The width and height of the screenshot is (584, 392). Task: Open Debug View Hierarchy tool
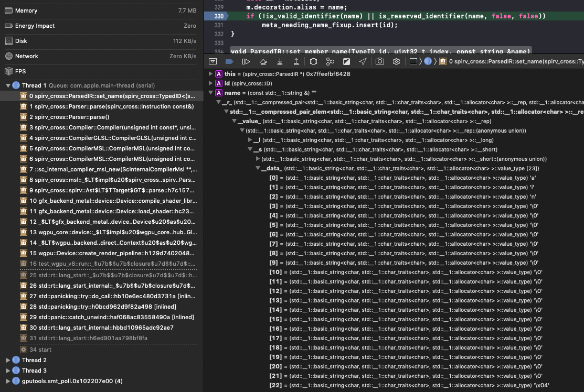tap(314, 61)
